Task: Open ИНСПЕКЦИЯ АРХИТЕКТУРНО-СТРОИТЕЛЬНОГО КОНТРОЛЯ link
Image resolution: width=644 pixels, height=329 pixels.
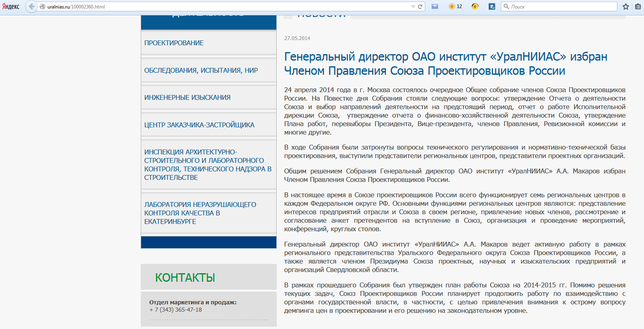Action: pyautogui.click(x=208, y=164)
